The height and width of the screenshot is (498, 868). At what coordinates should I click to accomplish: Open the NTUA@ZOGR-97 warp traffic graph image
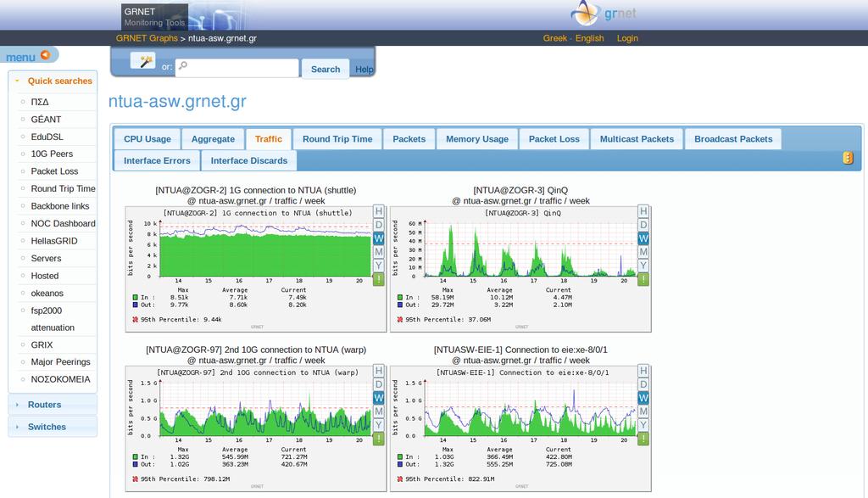click(256, 428)
